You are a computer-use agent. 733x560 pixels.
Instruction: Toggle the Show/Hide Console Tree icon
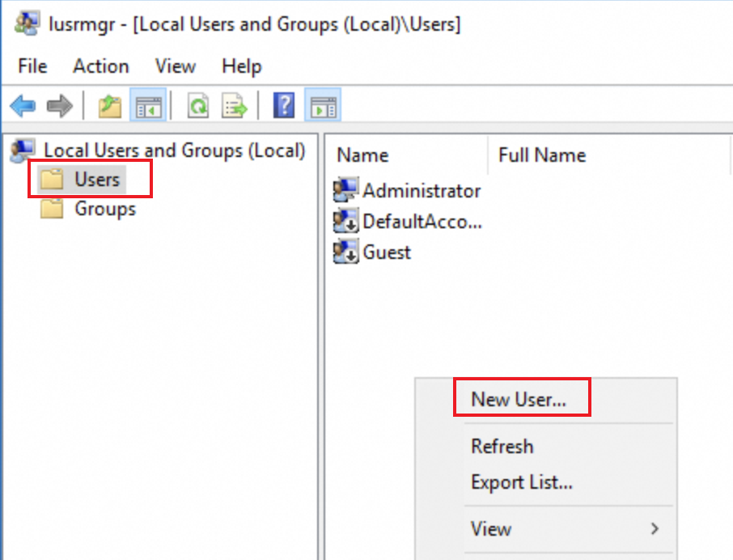[148, 105]
